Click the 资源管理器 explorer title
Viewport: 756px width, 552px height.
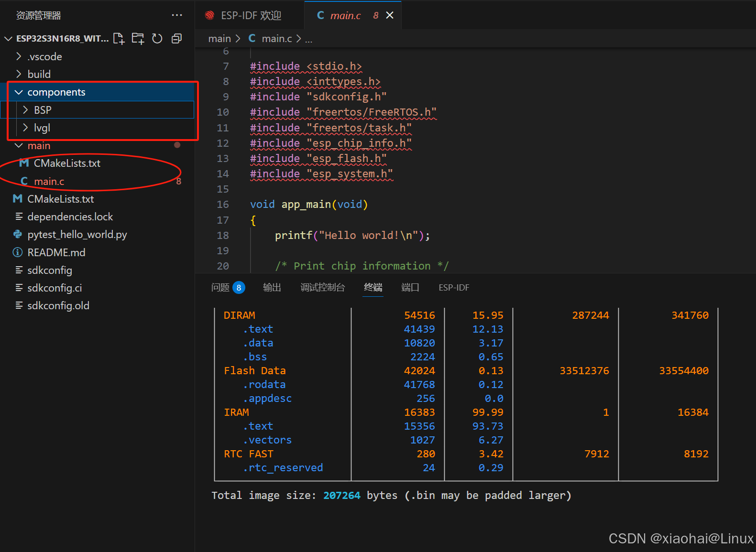39,15
